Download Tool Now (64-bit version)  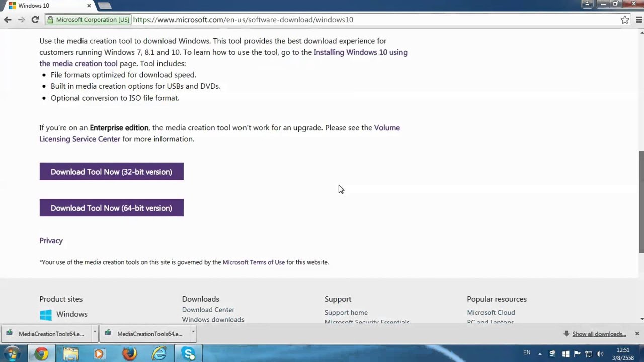pos(112,208)
